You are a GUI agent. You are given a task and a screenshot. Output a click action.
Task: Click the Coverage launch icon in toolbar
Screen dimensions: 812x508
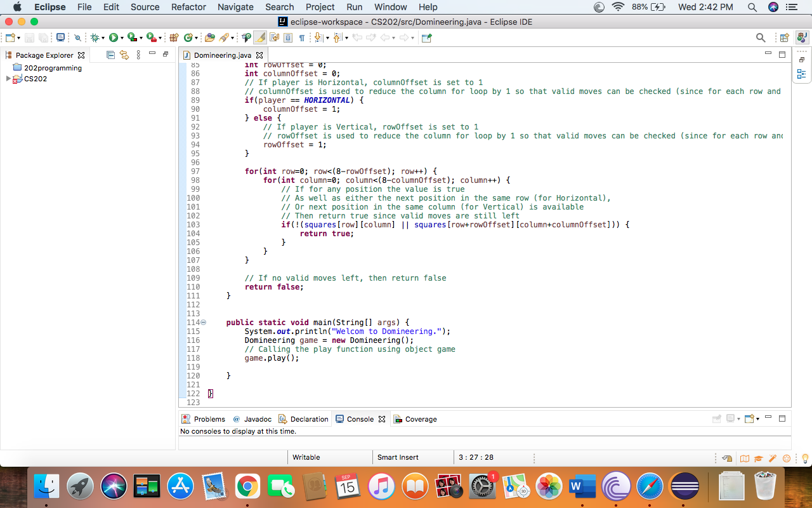(x=131, y=38)
